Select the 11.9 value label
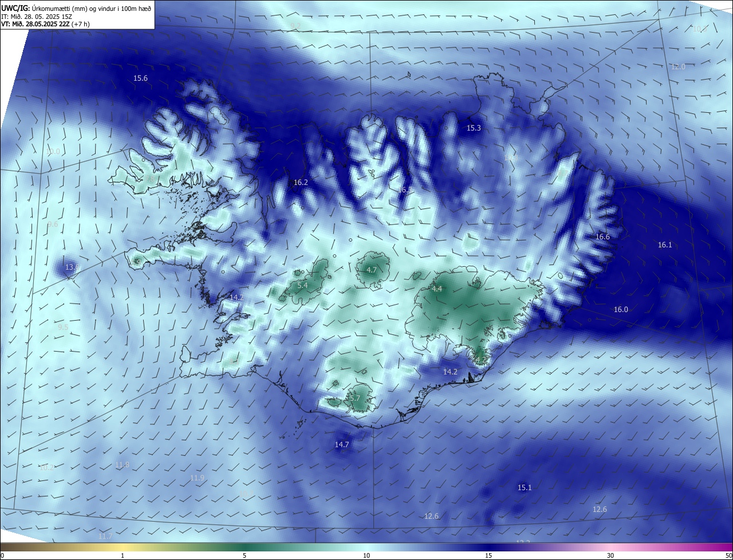733x560 pixels. [x=197, y=478]
